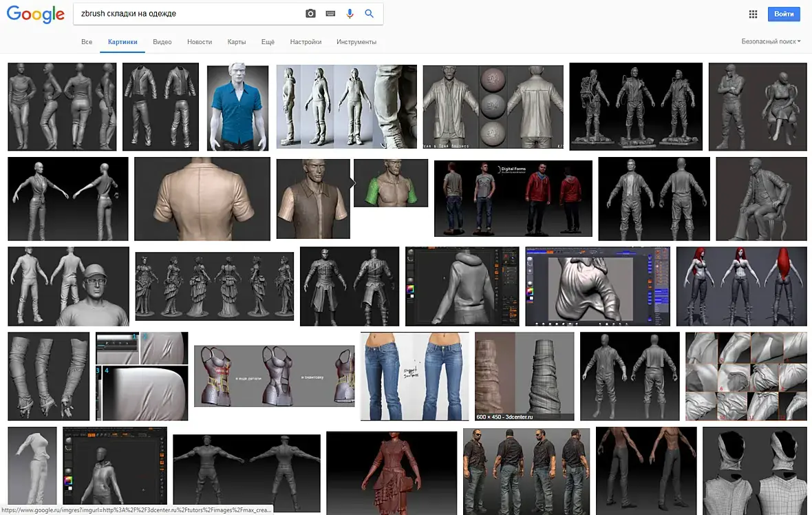Open image with three material spheres
This screenshot has height=515, width=812.
coord(493,107)
